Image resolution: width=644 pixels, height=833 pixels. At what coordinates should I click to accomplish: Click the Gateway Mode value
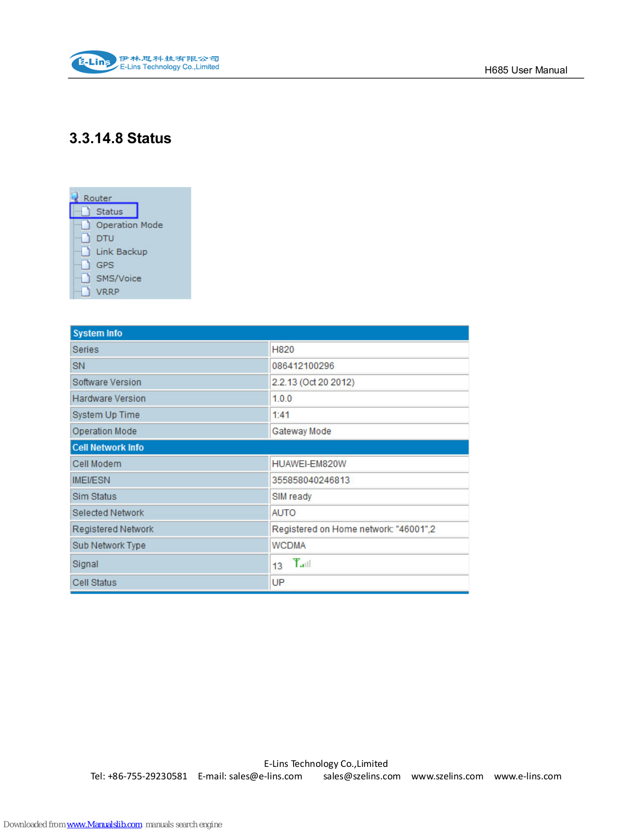[301, 431]
